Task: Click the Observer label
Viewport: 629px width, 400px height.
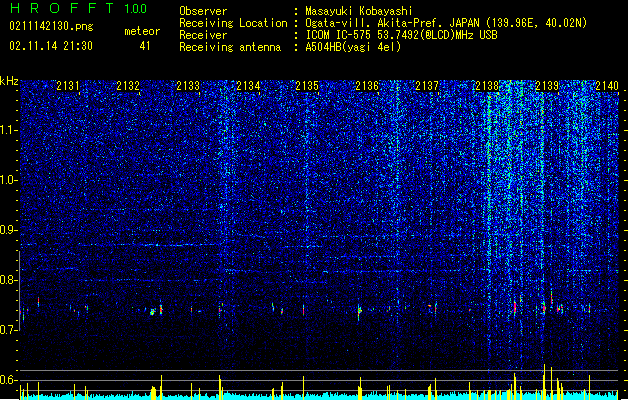Action: coord(203,11)
